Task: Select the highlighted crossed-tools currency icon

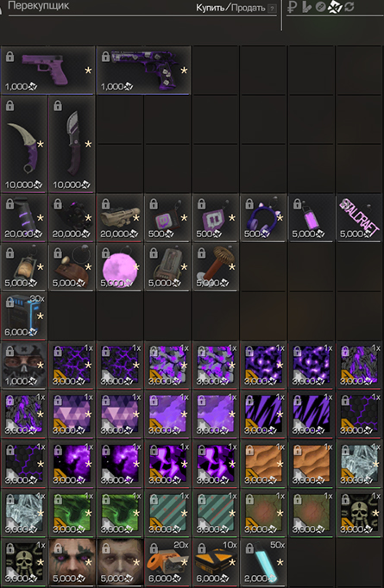Action: pos(335,7)
